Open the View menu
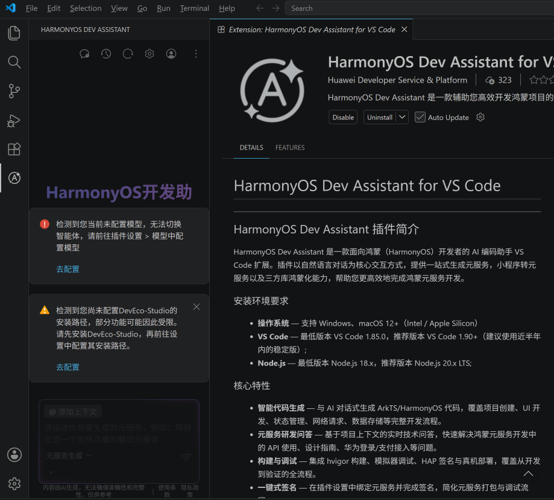 click(x=119, y=8)
